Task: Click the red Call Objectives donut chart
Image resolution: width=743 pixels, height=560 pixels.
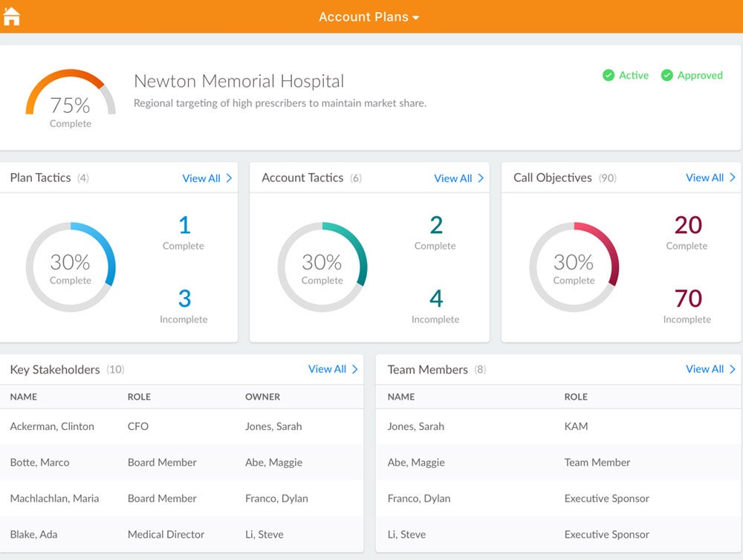Action: click(x=574, y=267)
